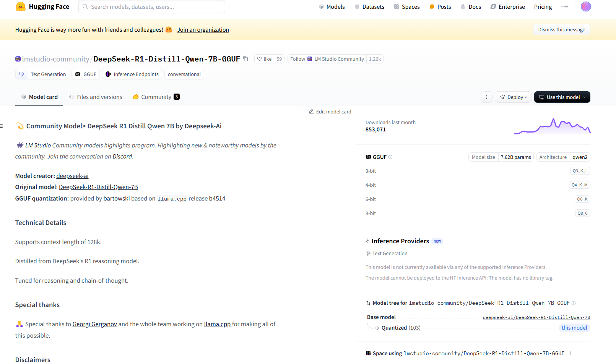This screenshot has height=364, width=616.
Task: Open the Docs nav item
Action: coord(471,6)
